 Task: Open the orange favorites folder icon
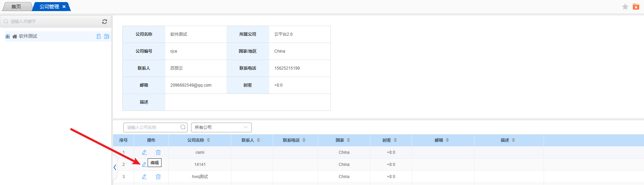(x=636, y=7)
